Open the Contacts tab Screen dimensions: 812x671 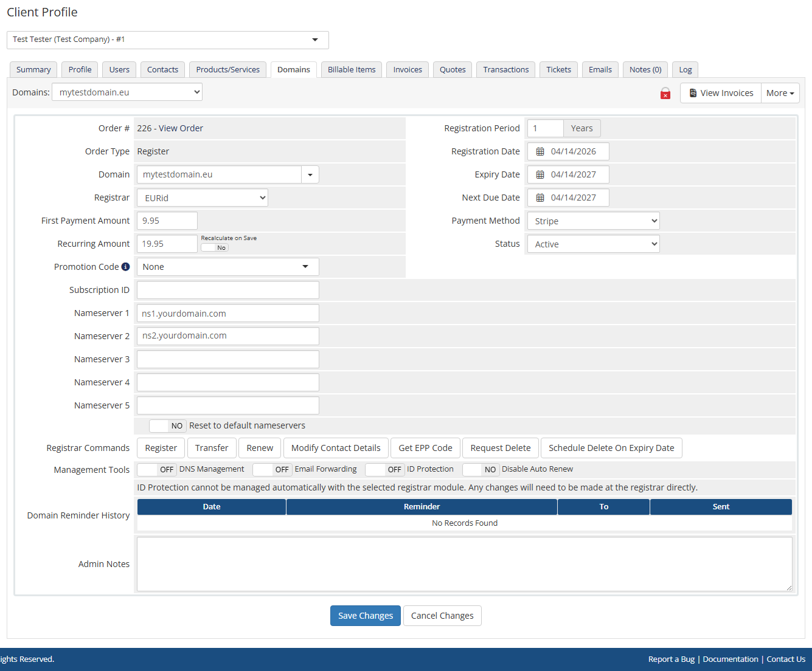[x=163, y=70]
